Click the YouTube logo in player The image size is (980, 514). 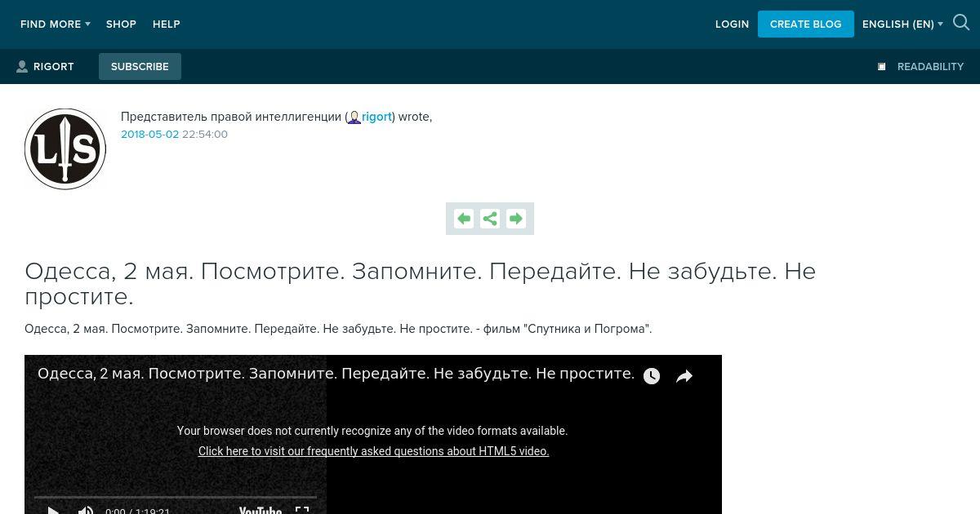(261, 510)
